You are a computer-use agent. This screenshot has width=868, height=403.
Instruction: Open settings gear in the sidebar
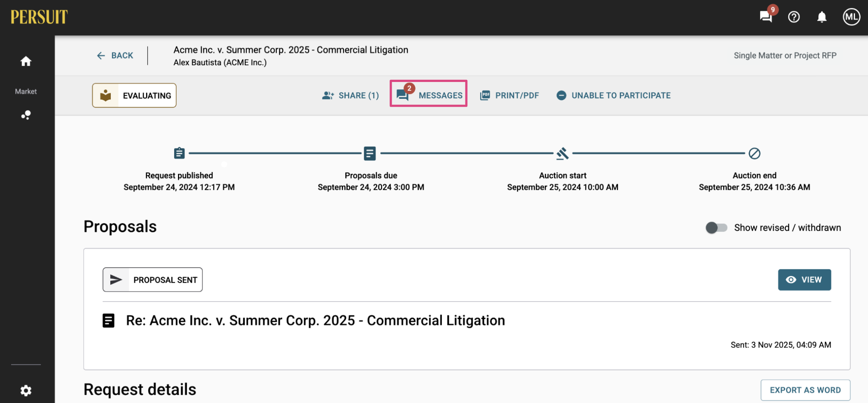click(26, 390)
